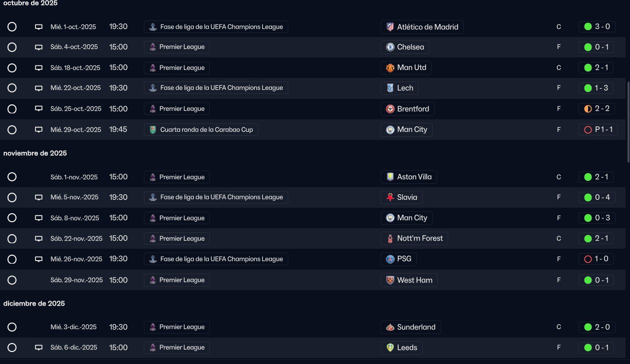Click the Carabao Cup competition icon
The width and height of the screenshot is (630, 364).
(153, 130)
